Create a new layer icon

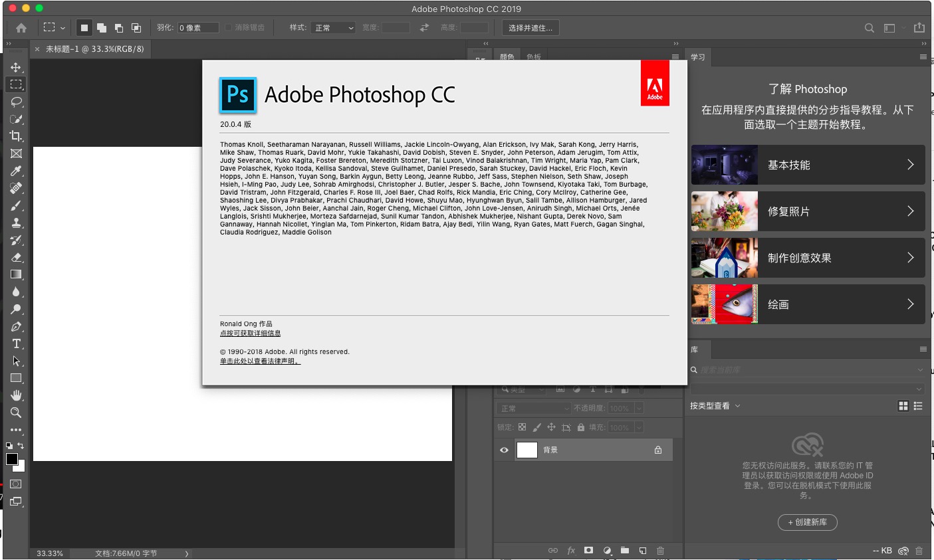[643, 550]
